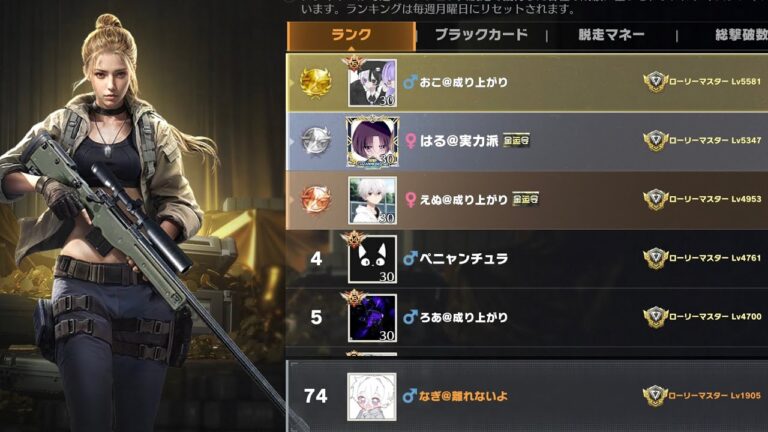Open the 総撃破数 tab

[x=741, y=35]
